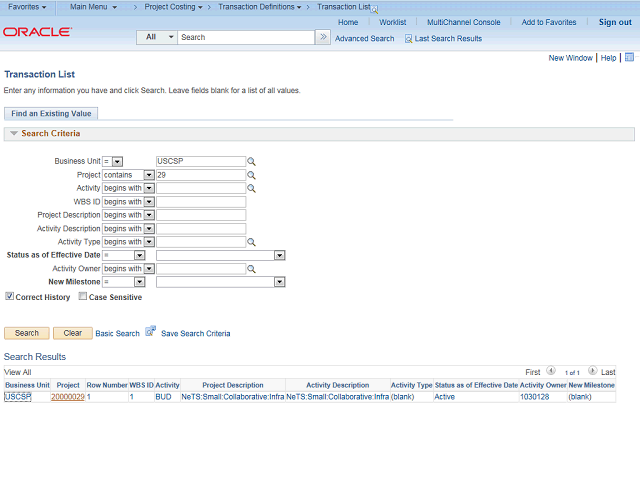Click BUD activity cell in results

163,397
